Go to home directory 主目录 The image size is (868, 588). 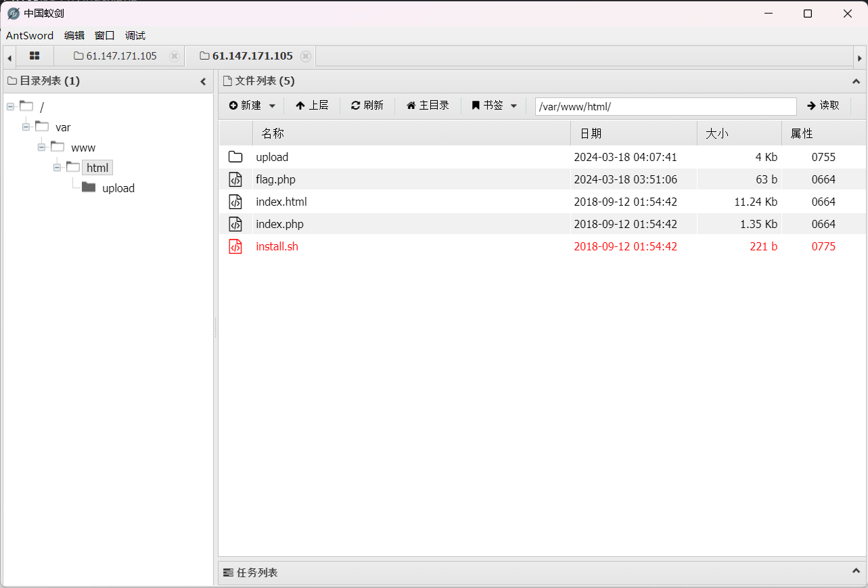pyautogui.click(x=428, y=106)
